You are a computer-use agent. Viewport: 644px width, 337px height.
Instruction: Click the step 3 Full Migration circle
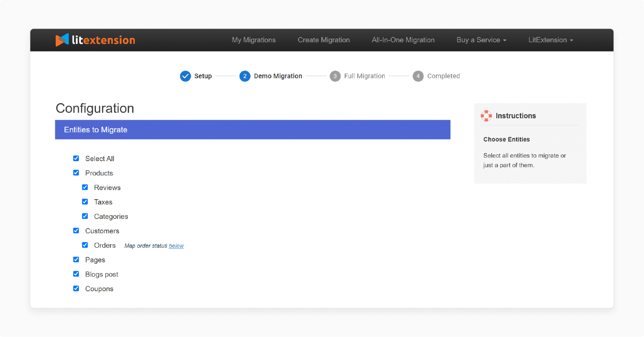point(335,76)
